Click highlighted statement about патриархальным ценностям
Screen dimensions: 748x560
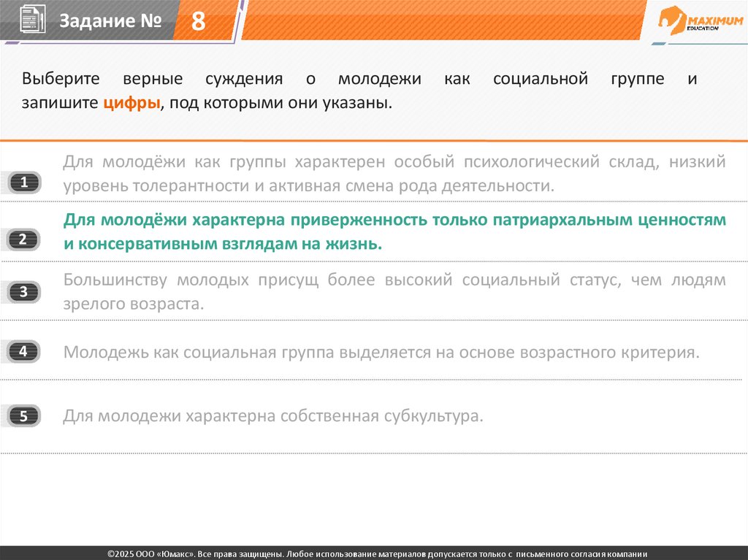click(x=394, y=232)
